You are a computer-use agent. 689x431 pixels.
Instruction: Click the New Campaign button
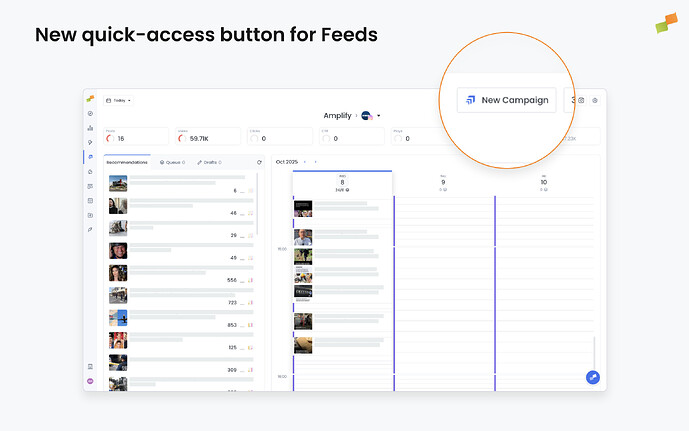pos(506,100)
